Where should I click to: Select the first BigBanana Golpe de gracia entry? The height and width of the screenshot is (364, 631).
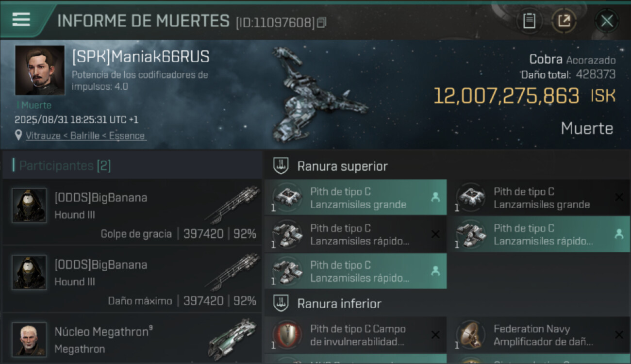(x=132, y=212)
